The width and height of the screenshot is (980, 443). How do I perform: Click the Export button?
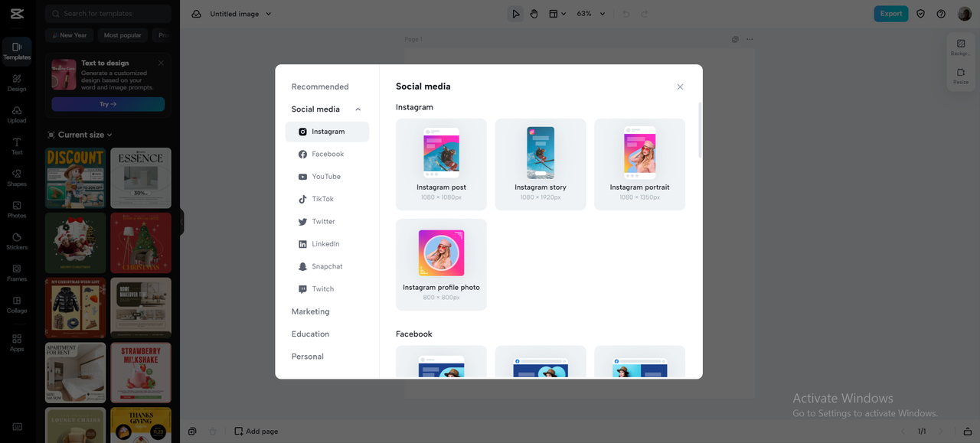click(891, 14)
